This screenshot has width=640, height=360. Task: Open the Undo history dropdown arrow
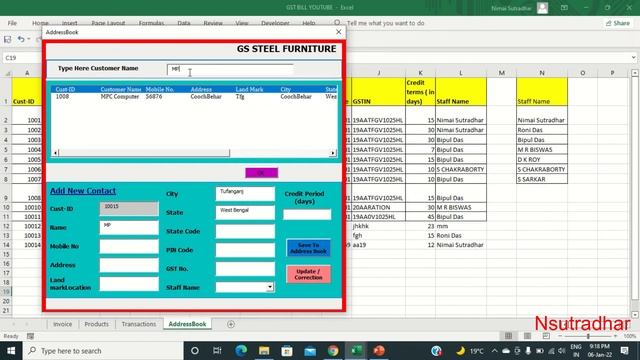[x=29, y=39]
